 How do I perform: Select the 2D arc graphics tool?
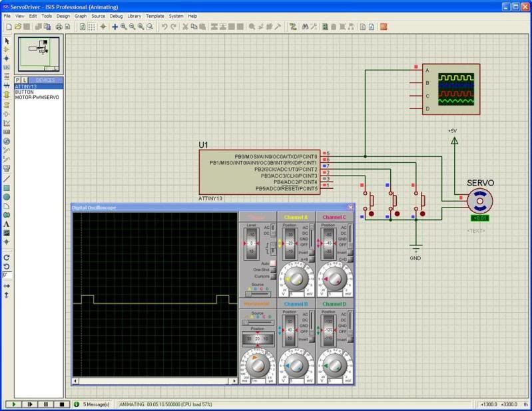[x=7, y=206]
